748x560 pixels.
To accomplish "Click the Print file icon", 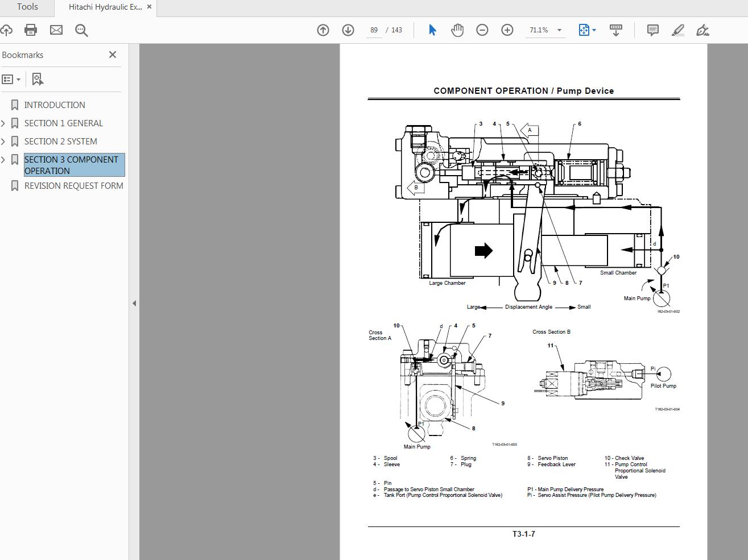I will pyautogui.click(x=31, y=30).
